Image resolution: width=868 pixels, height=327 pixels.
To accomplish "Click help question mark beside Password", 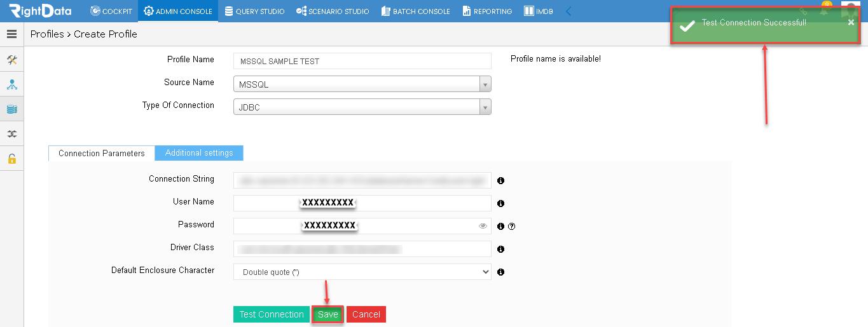I will (511, 226).
